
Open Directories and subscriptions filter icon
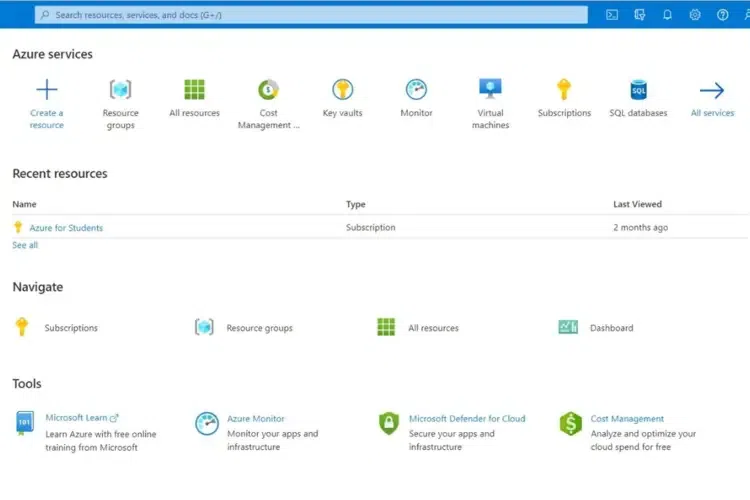point(640,15)
